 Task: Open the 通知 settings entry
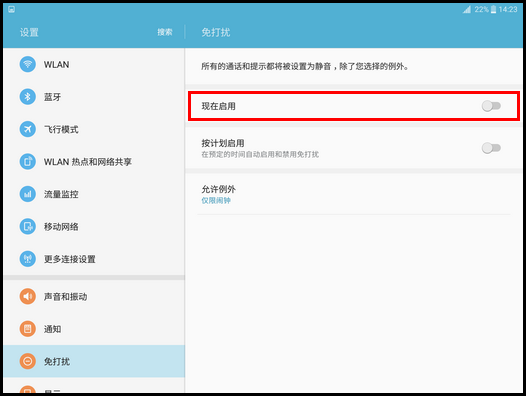click(94, 329)
